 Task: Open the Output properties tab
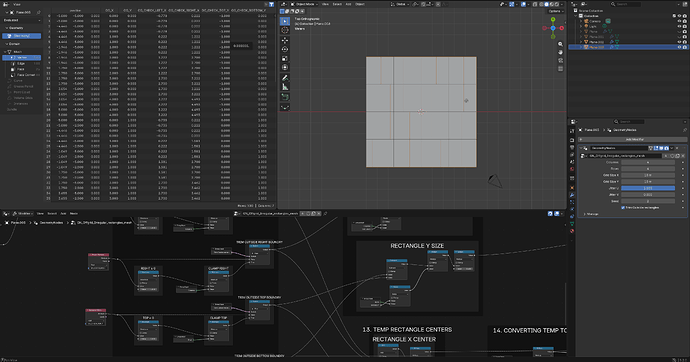pyautogui.click(x=572, y=148)
